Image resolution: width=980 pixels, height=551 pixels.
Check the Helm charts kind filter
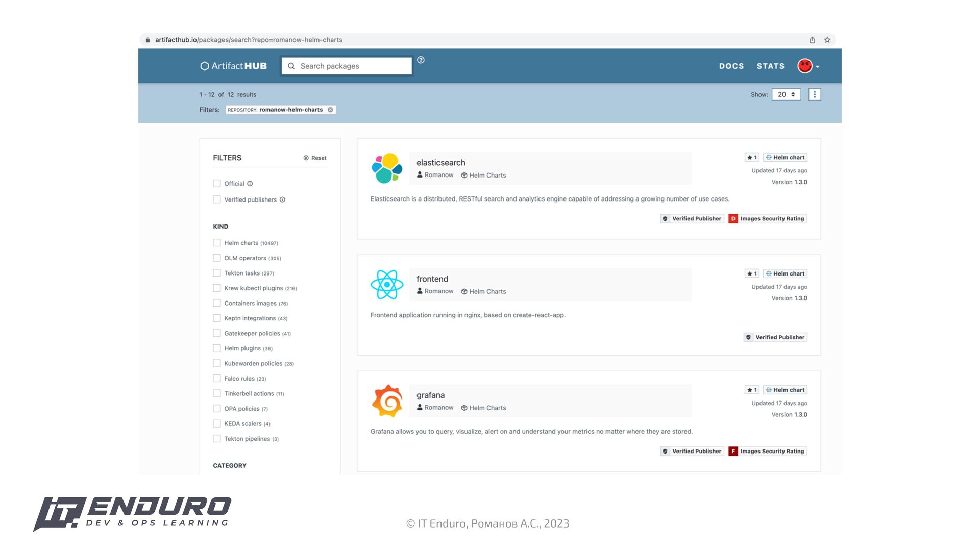click(217, 243)
